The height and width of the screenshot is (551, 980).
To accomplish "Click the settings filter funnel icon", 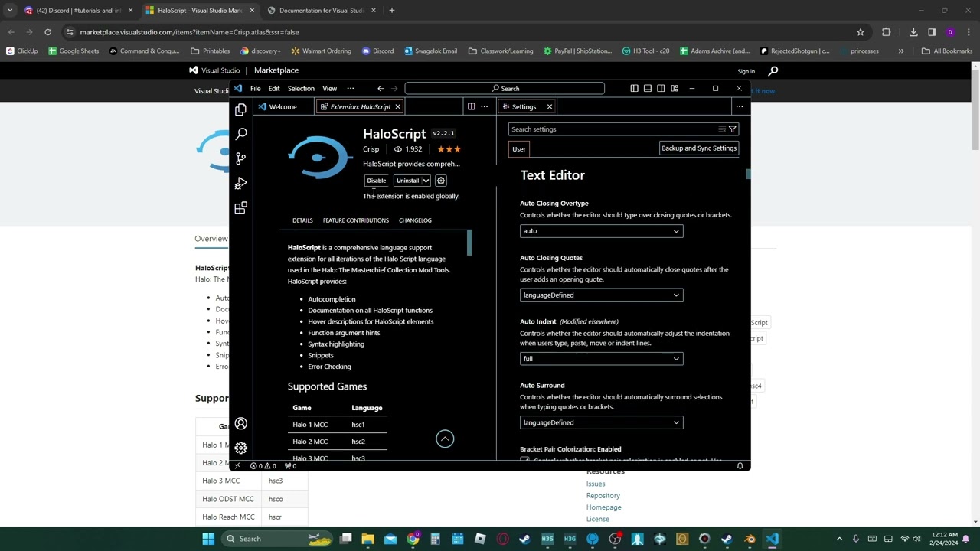I will (x=732, y=129).
